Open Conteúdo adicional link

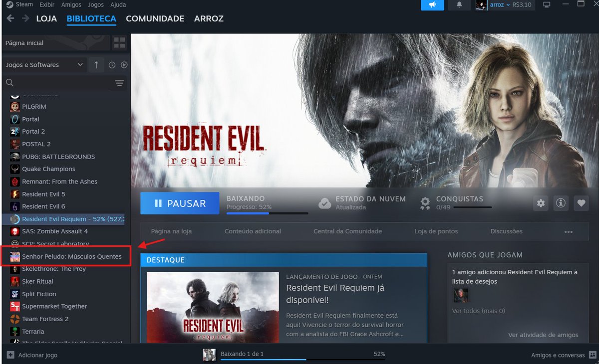253,231
